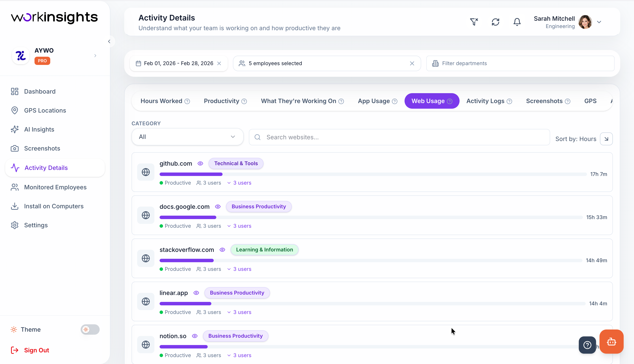Click in the Search websites field
Screen dimensions: 634x364
click(399, 137)
